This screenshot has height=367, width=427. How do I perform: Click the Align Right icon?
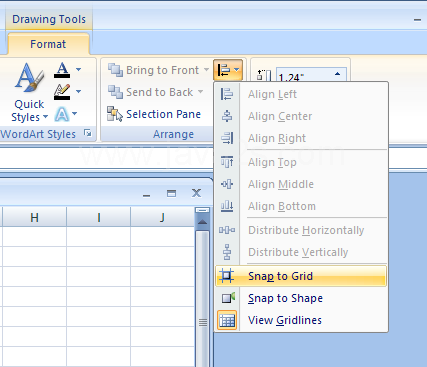227,138
